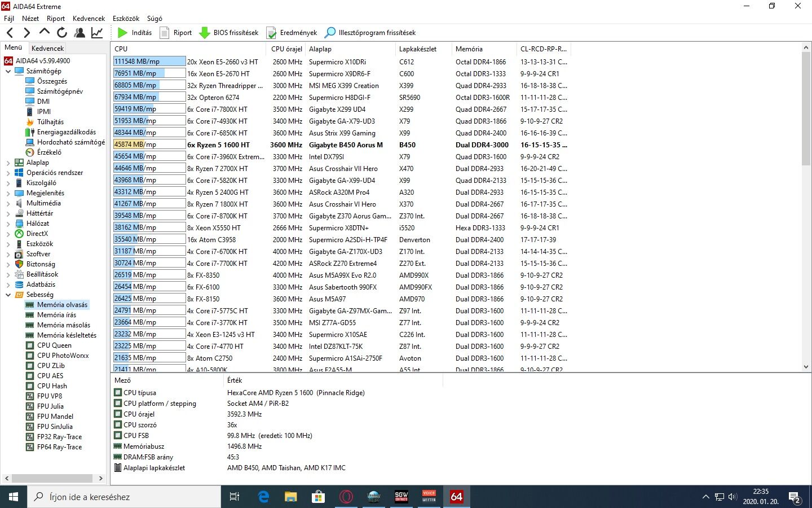This screenshot has width=812, height=508.
Task: Click the Forward navigation arrow
Action: pos(27,33)
